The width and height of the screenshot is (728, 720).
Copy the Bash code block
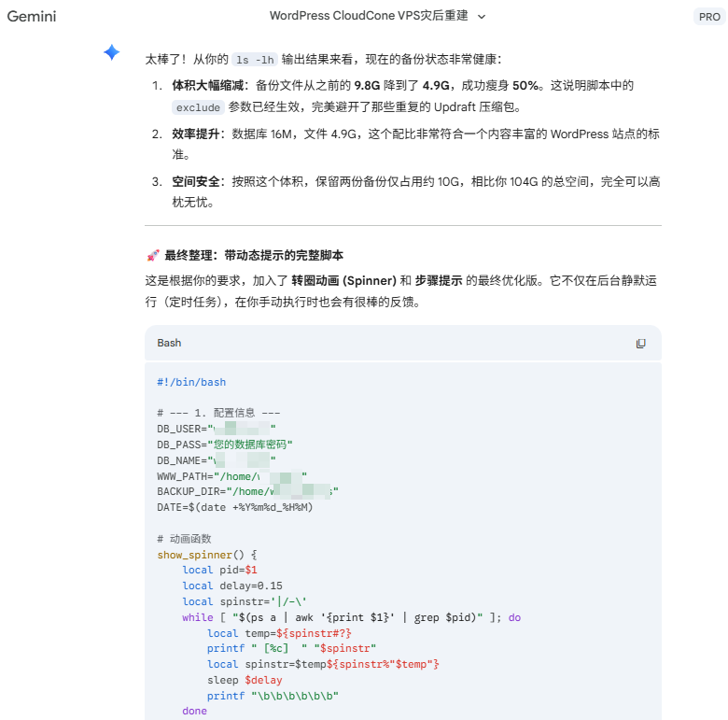(x=640, y=344)
